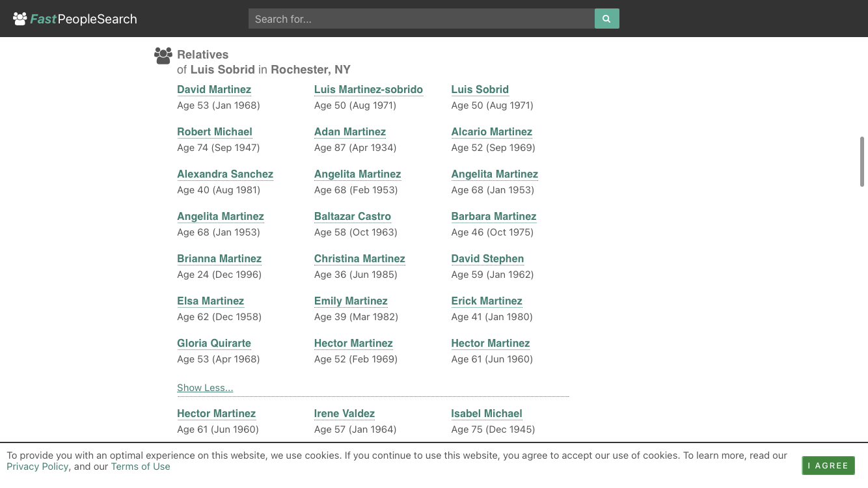Screen dimensions: 868x488
Task: Open Angelita Martinez born Feb 1953
Action: (358, 174)
